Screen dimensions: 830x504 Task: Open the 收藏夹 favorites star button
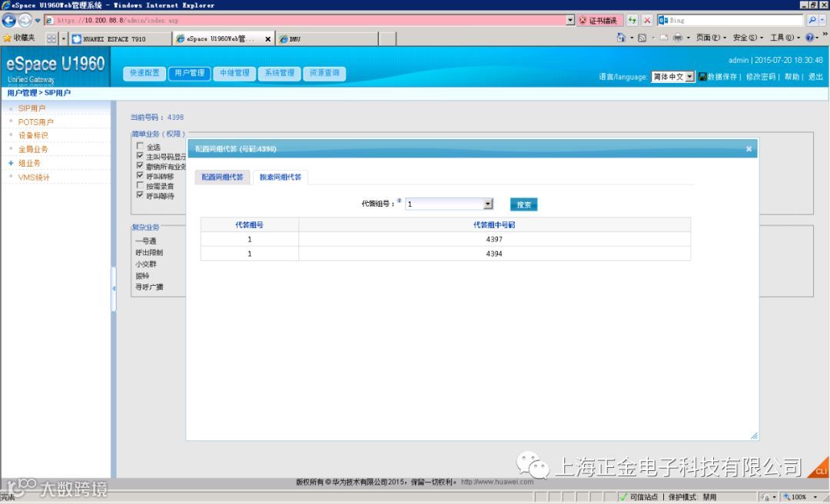tap(19, 38)
